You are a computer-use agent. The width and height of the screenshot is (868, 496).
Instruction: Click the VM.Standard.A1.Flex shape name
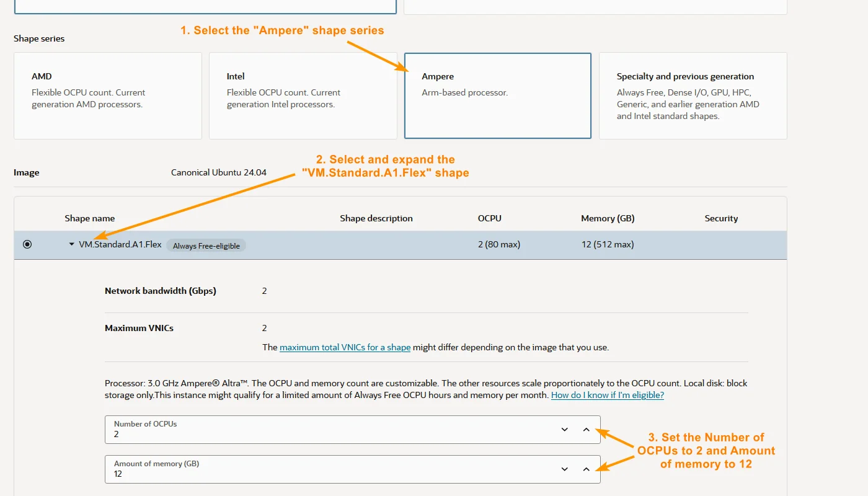120,244
